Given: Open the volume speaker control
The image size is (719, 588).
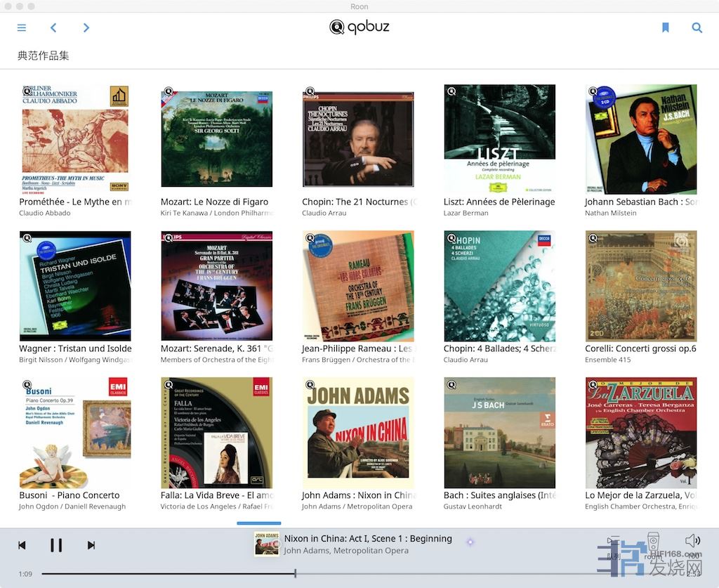Looking at the screenshot, I should (x=692, y=540).
